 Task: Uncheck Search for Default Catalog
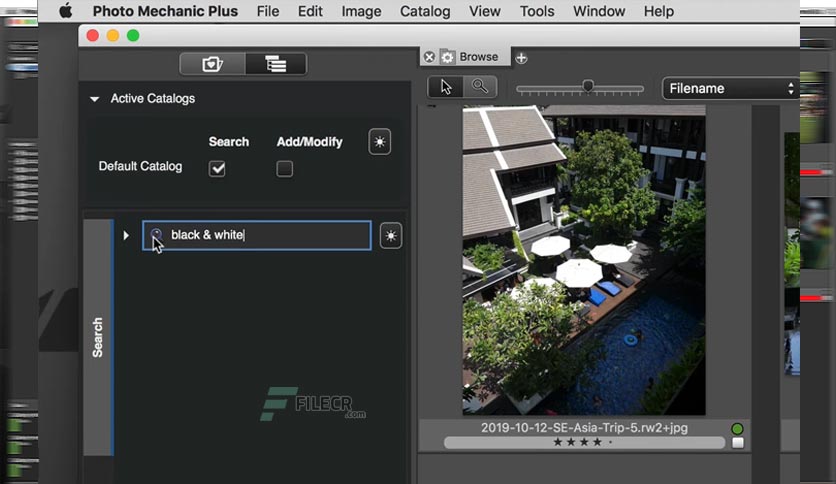tap(217, 169)
